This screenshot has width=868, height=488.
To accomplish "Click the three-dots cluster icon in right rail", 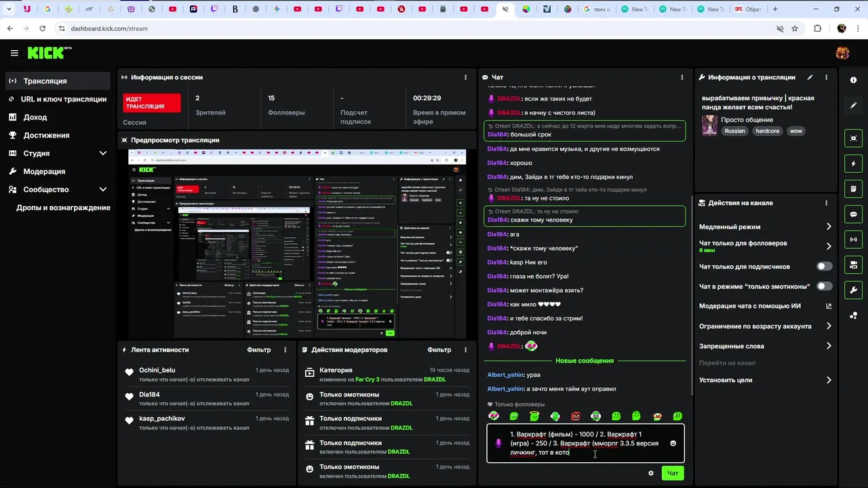I will [853, 315].
